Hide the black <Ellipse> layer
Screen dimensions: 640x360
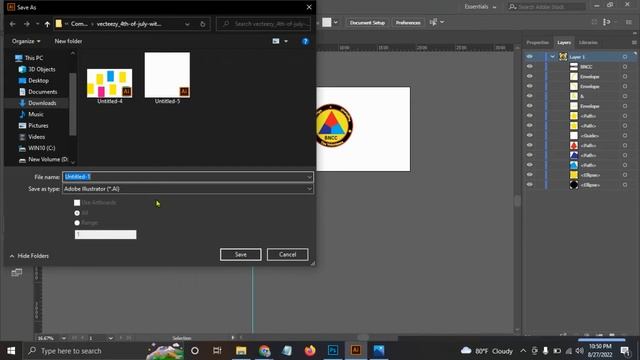point(529,184)
